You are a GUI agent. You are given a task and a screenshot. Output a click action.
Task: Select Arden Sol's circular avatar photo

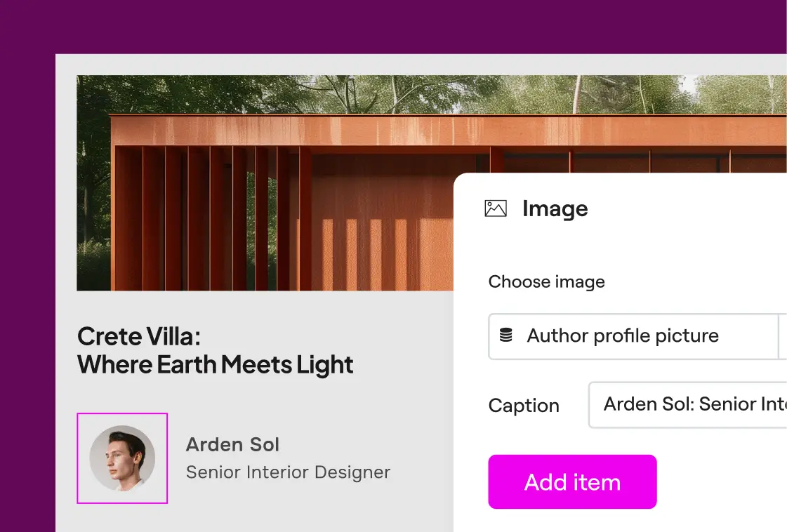[122, 458]
